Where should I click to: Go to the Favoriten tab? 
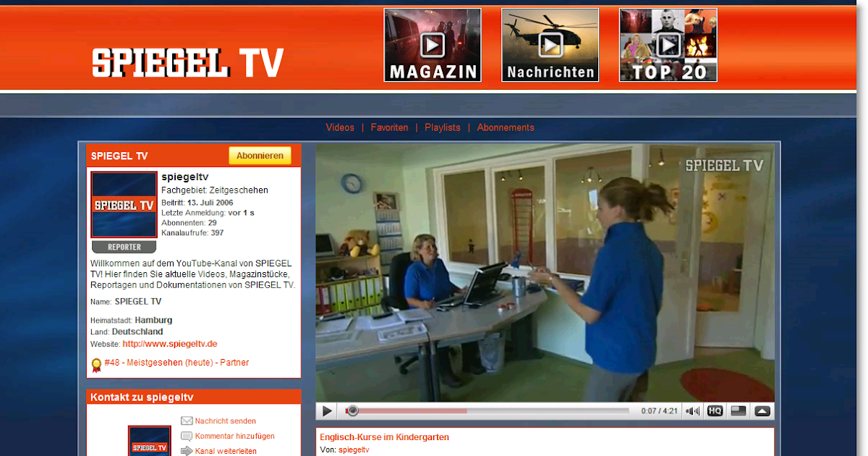pos(389,127)
